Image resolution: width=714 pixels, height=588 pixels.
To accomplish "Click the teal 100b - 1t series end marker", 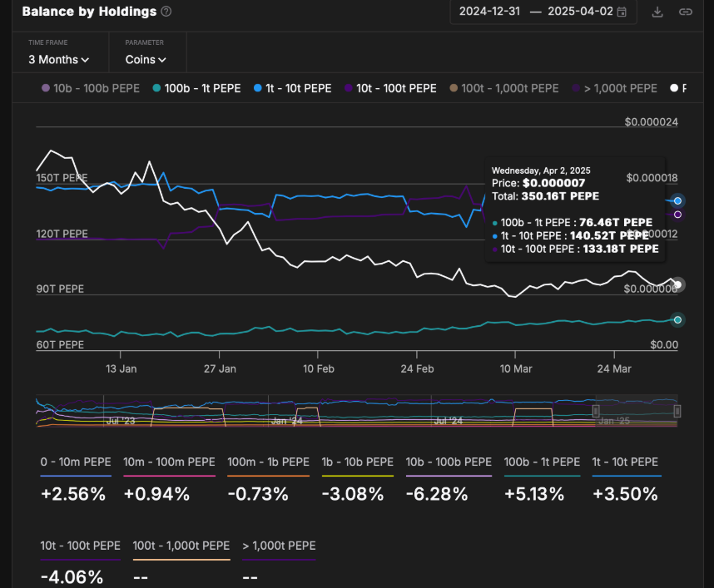I will pyautogui.click(x=677, y=320).
